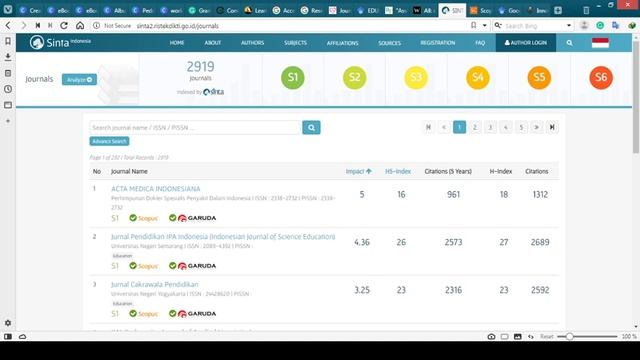The width and height of the screenshot is (640, 360).
Task: Toggle the side panel visibility
Action: [8, 336]
